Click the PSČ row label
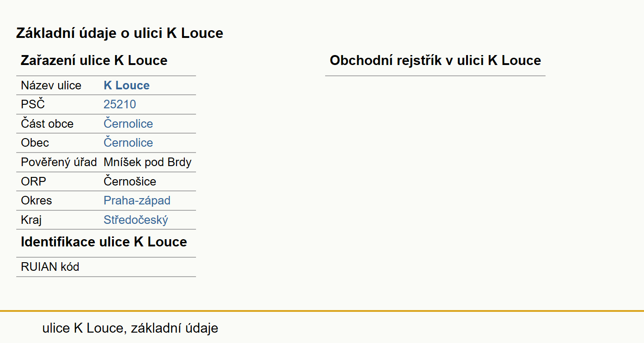The image size is (644, 343). click(33, 104)
